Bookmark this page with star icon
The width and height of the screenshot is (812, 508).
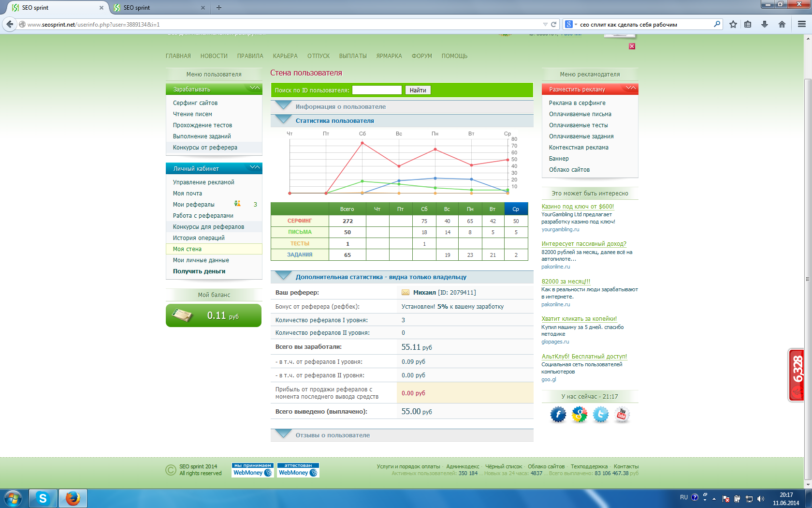733,24
